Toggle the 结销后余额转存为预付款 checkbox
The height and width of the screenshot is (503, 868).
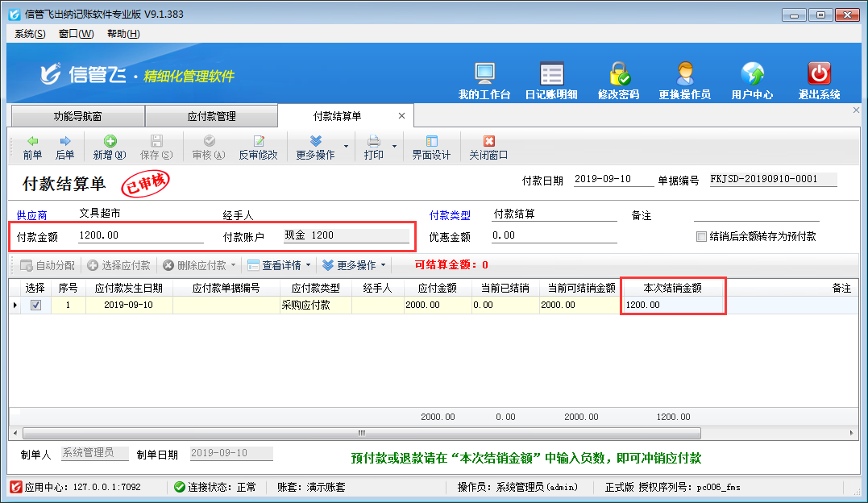click(701, 237)
